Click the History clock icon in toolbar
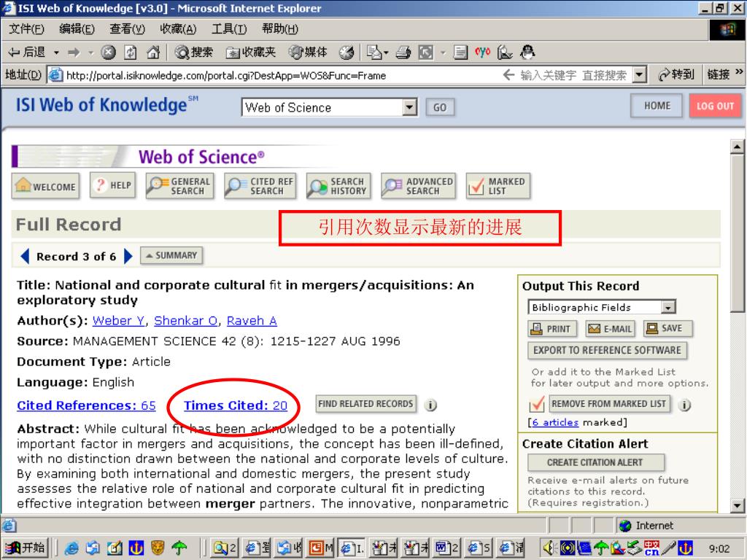This screenshot has height=560, width=747. point(347,52)
